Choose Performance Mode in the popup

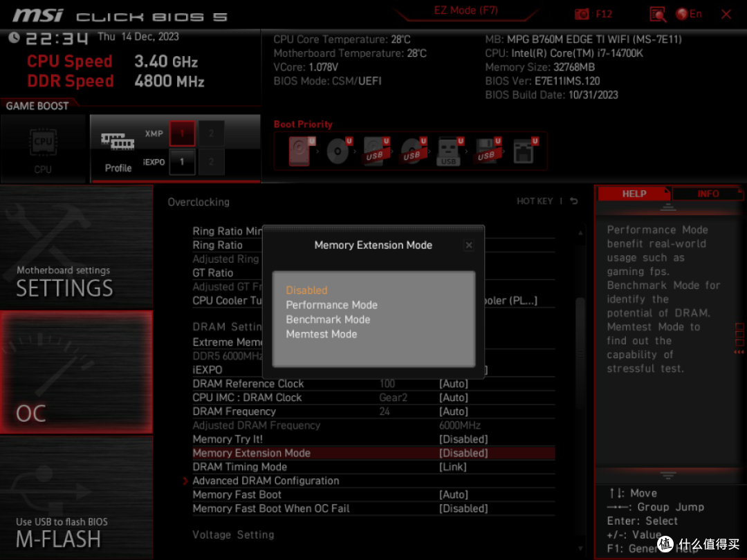(x=331, y=305)
